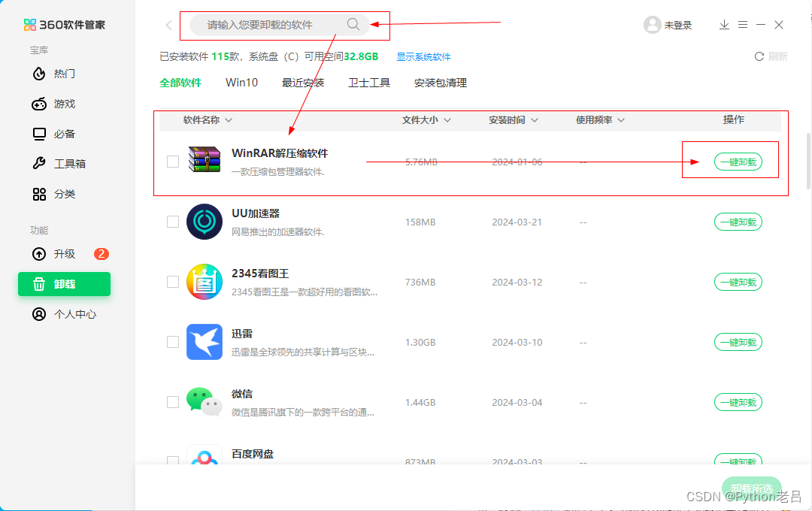Switch to the Win10 tab
Screen dimensions: 812x511
point(241,83)
